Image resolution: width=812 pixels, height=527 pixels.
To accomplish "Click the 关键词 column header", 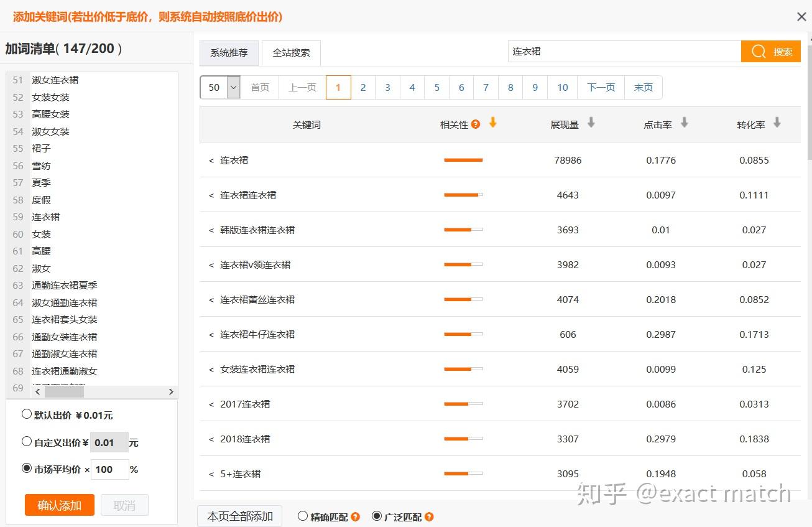I will (x=307, y=125).
